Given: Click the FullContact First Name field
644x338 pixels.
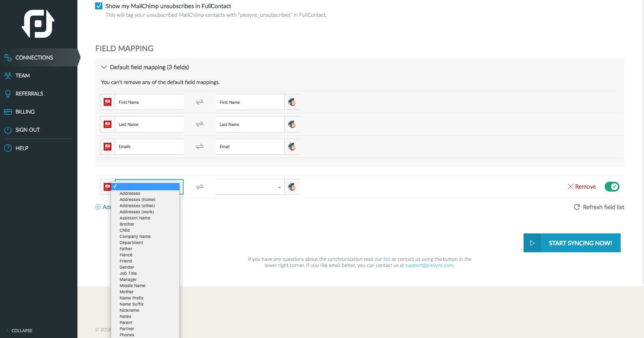Looking at the screenshot, I should tap(149, 102).
